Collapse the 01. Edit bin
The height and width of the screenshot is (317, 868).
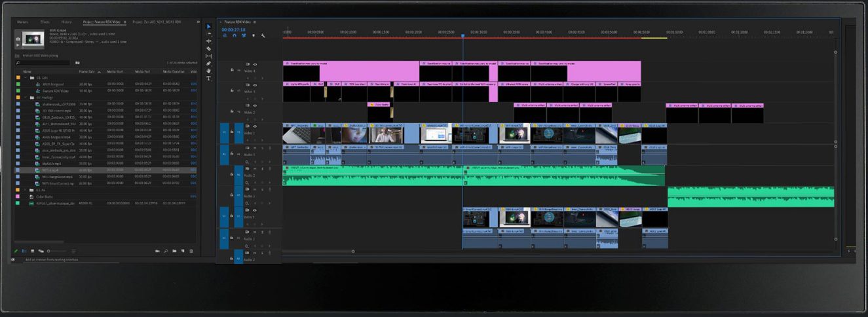(25, 78)
